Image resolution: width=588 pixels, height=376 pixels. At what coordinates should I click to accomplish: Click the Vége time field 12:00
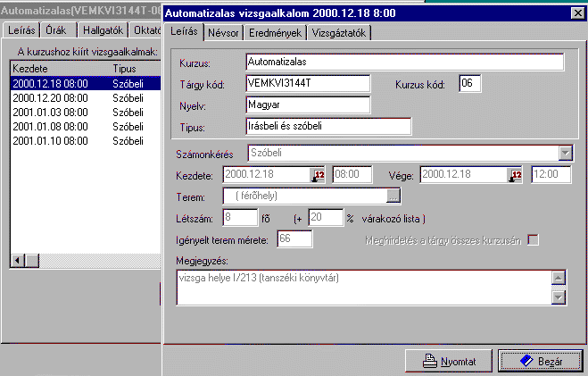(x=551, y=174)
